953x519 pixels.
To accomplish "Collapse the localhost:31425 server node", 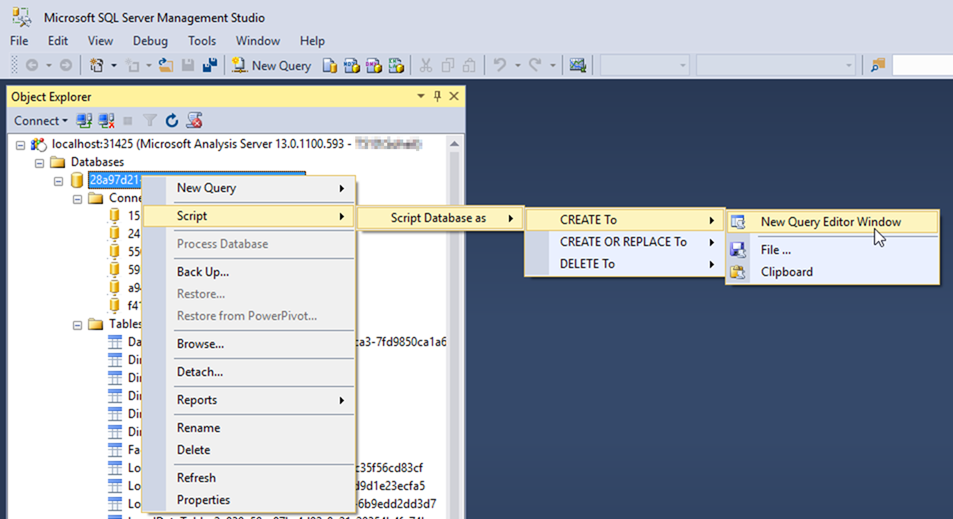I will [21, 145].
